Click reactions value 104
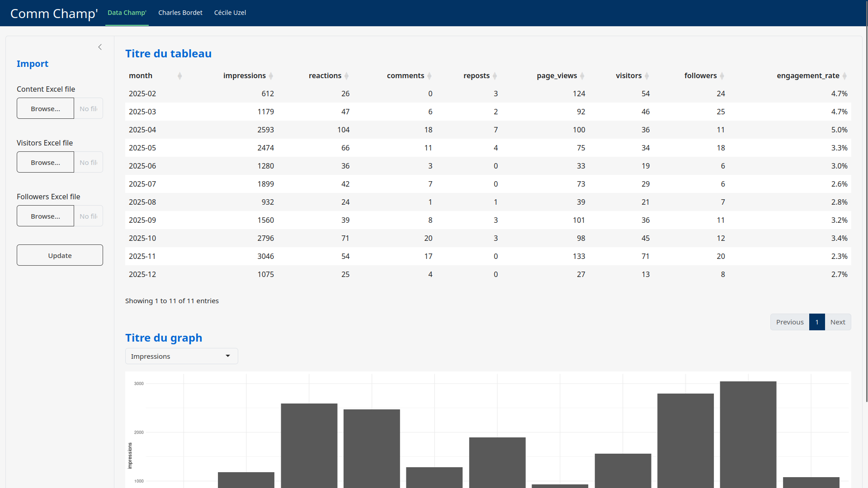The height and width of the screenshot is (488, 868). [x=344, y=130]
